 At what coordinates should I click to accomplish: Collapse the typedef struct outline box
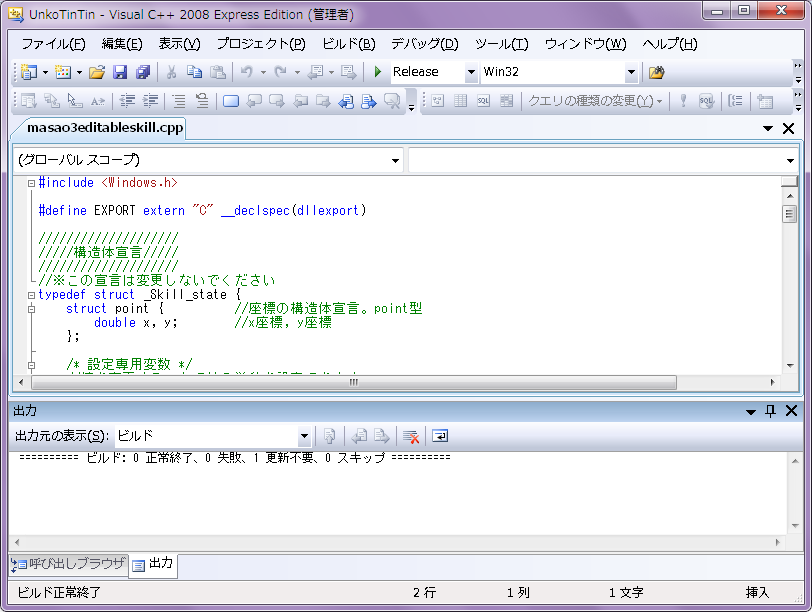tap(32, 295)
